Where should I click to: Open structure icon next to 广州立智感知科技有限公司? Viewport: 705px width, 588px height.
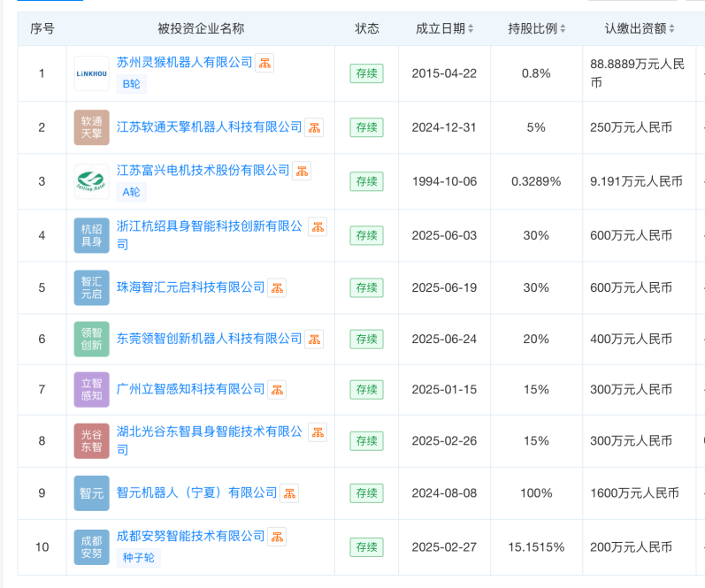coord(277,390)
